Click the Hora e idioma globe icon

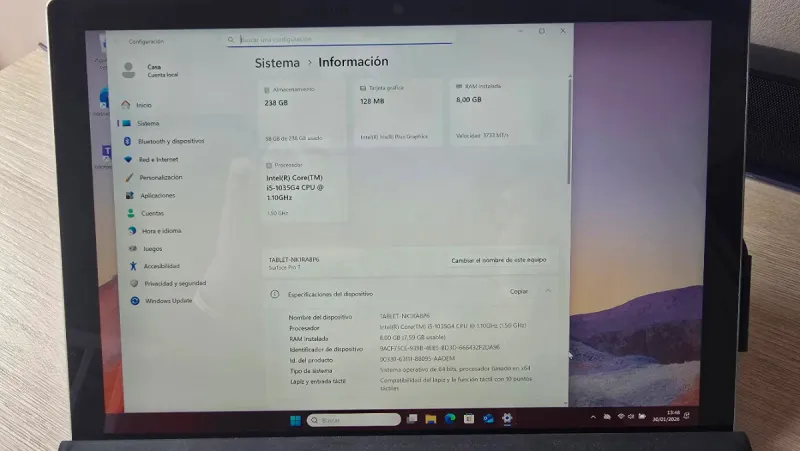[132, 231]
